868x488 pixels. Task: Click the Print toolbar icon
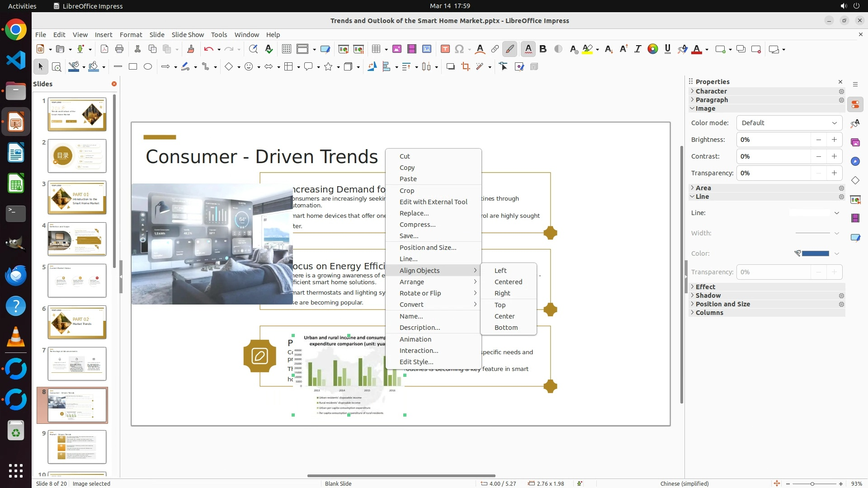(119, 49)
